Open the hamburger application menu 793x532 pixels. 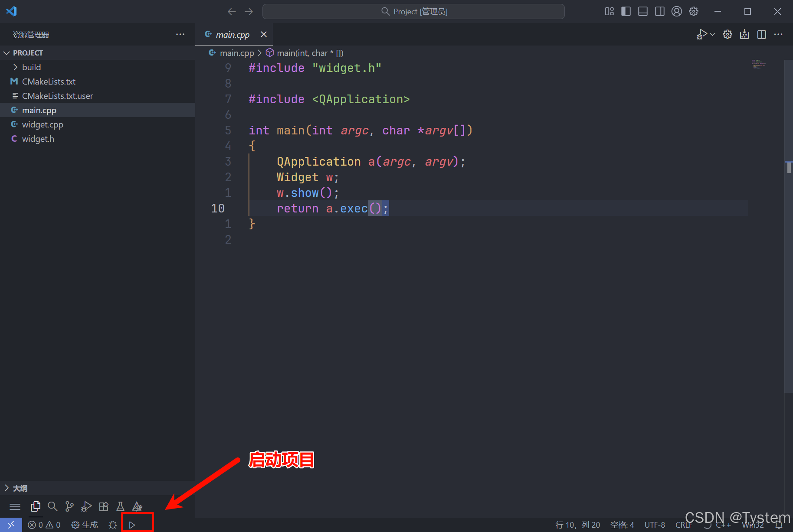(x=15, y=506)
